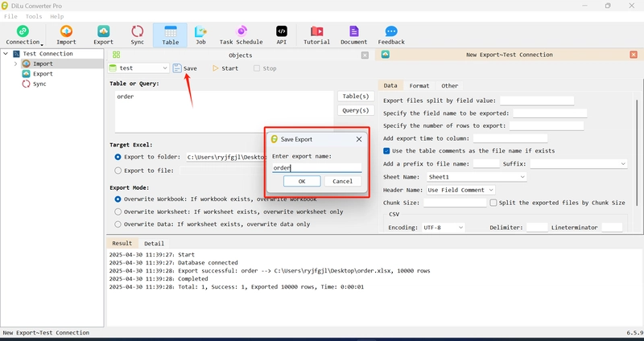Expand the Import tree node

[x=15, y=64]
